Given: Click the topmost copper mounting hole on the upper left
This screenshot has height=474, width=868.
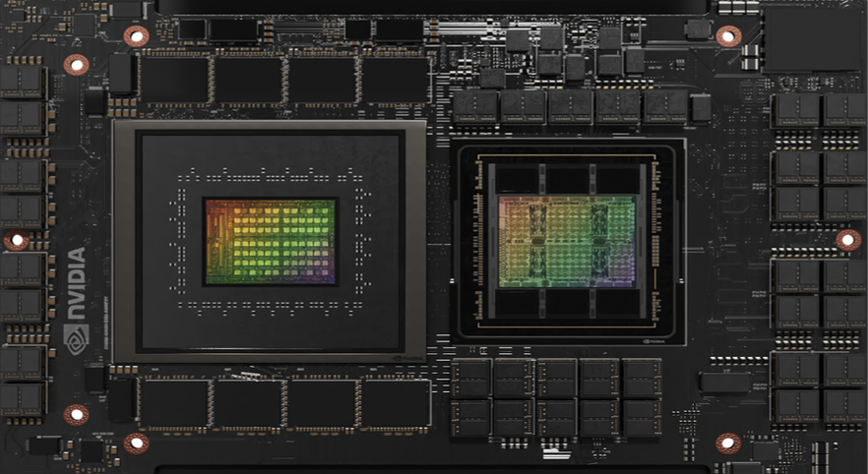Looking at the screenshot, I should click(x=136, y=37).
